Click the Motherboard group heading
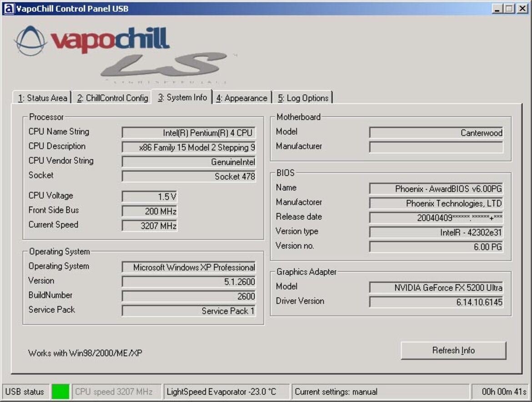Image resolution: width=532 pixels, height=402 pixels. 298,117
